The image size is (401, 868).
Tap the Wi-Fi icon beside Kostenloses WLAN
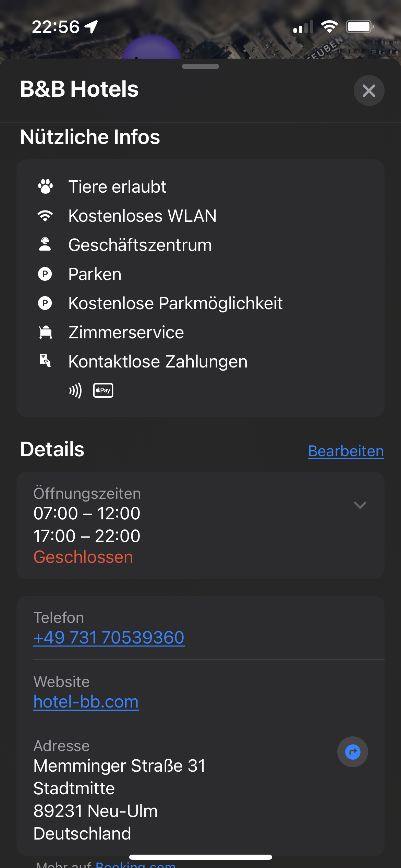pos(45,216)
